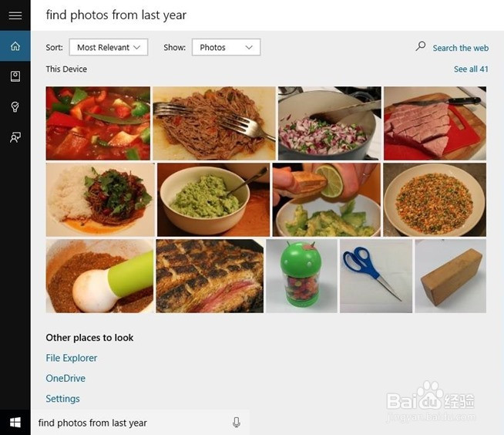The height and width of the screenshot is (435, 504).
Task: Open the green Android figurine photo
Action: coord(301,275)
